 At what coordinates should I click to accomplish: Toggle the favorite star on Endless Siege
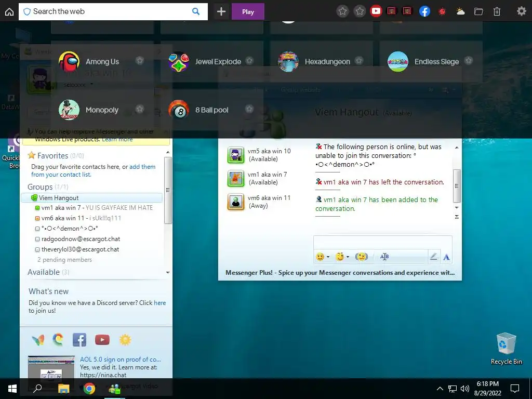pyautogui.click(x=469, y=61)
